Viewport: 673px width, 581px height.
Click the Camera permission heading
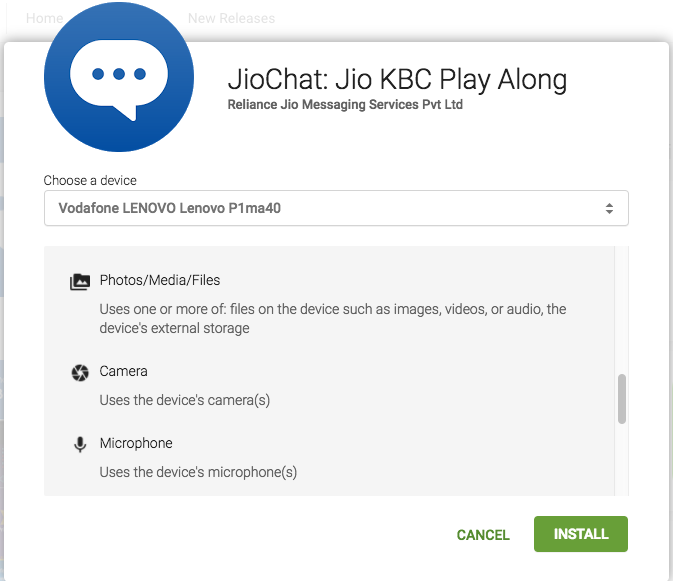pos(124,371)
